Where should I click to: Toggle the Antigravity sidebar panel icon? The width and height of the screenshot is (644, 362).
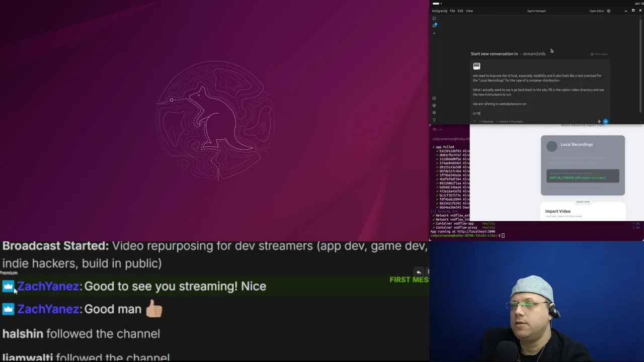tap(434, 19)
